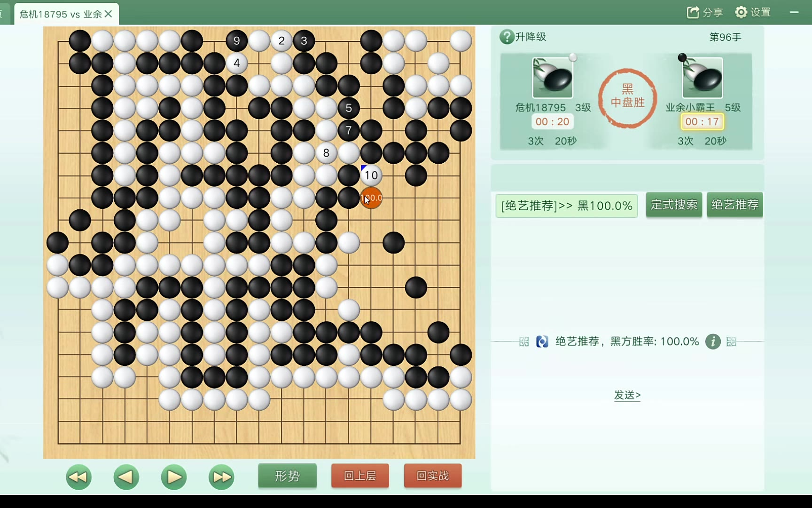This screenshot has height=508, width=812.
Task: Click 危机18795 player avatar
Action: point(552,78)
